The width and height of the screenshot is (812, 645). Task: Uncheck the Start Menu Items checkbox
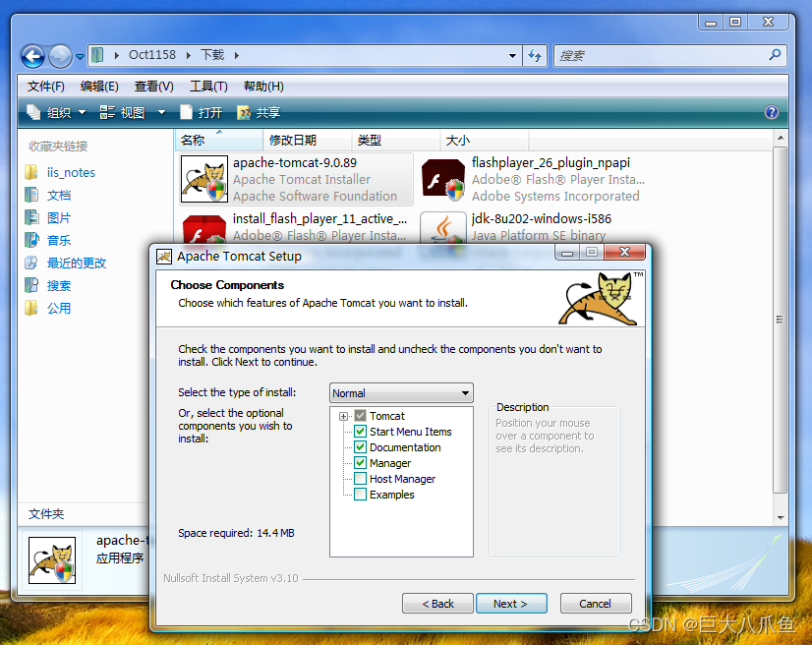[x=361, y=432]
